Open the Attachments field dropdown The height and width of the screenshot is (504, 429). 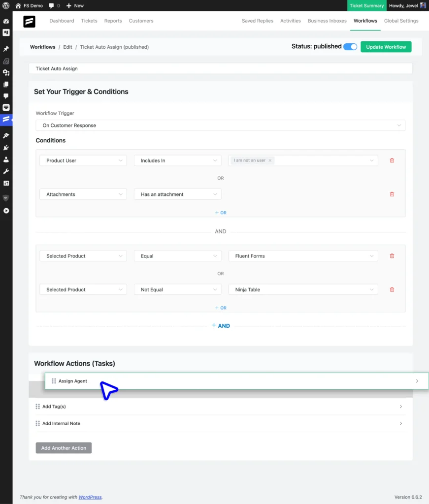83,194
